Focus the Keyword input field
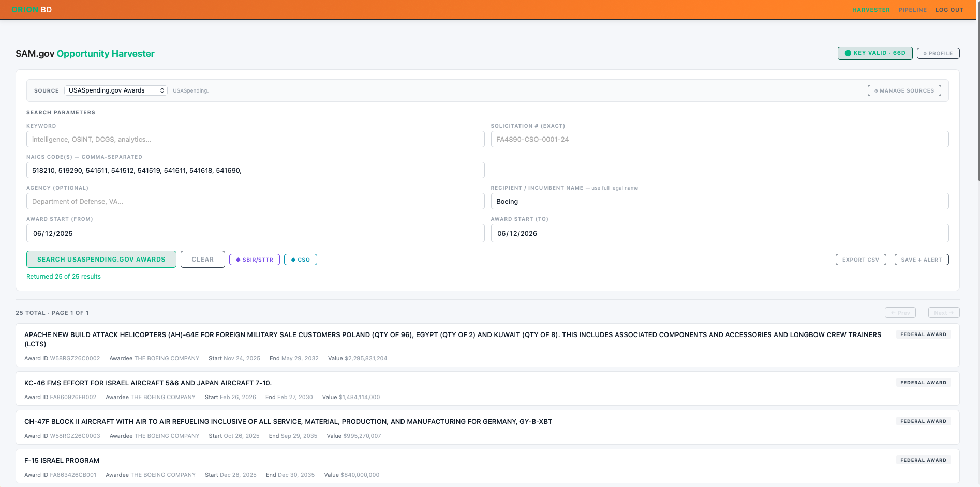This screenshot has width=980, height=487. (255, 139)
